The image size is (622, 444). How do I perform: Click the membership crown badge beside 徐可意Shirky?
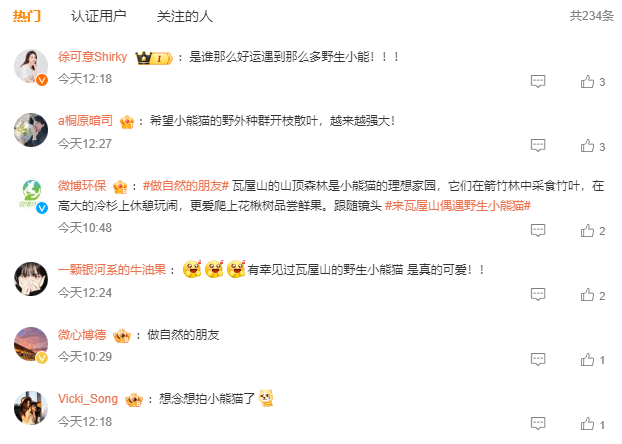click(154, 58)
